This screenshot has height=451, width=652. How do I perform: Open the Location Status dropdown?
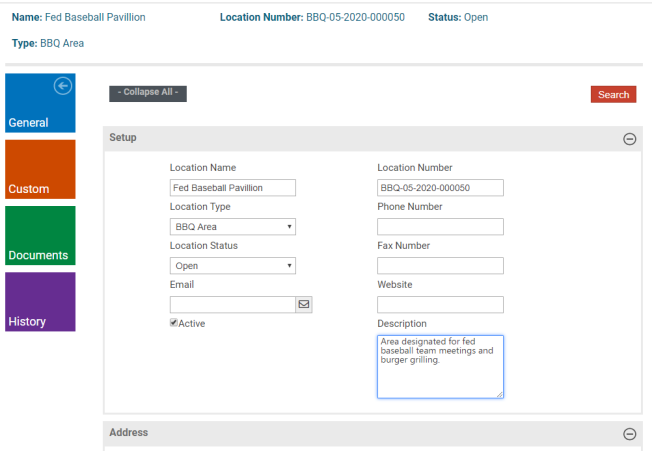[x=233, y=266]
